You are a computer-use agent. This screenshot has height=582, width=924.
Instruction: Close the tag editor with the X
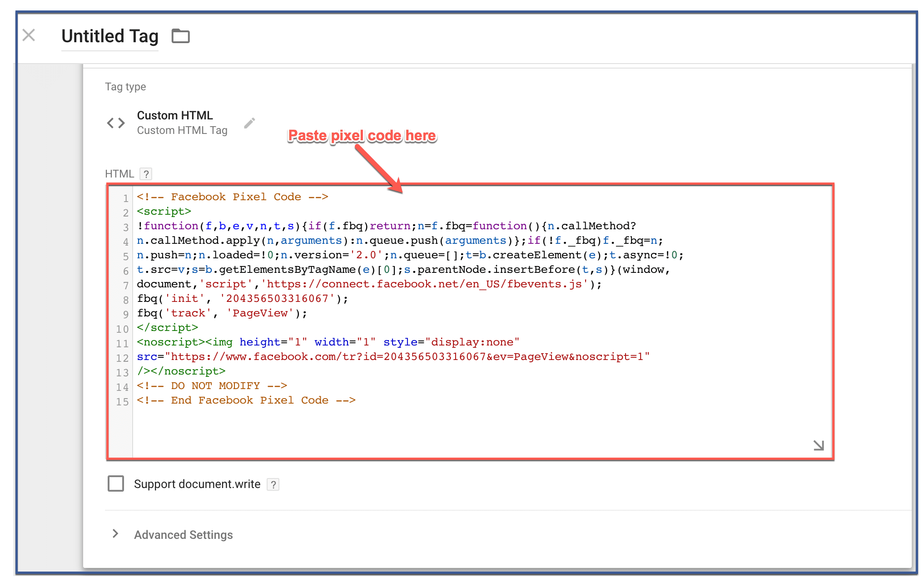[x=29, y=35]
